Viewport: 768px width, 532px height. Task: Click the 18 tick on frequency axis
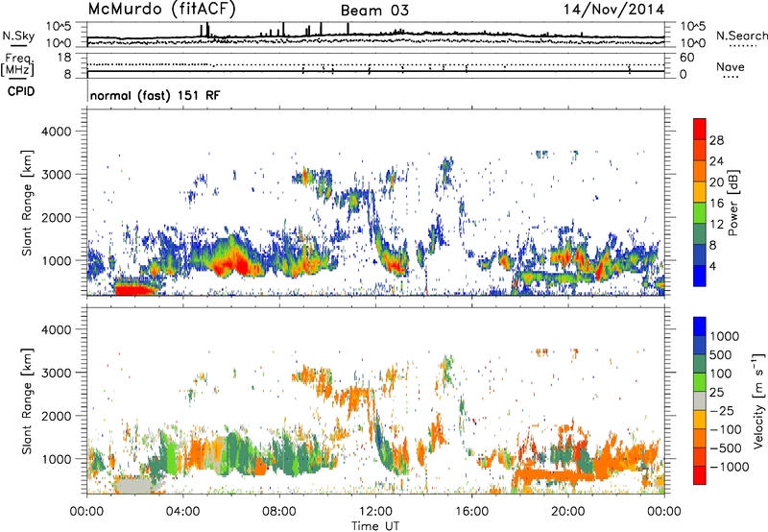click(x=64, y=58)
